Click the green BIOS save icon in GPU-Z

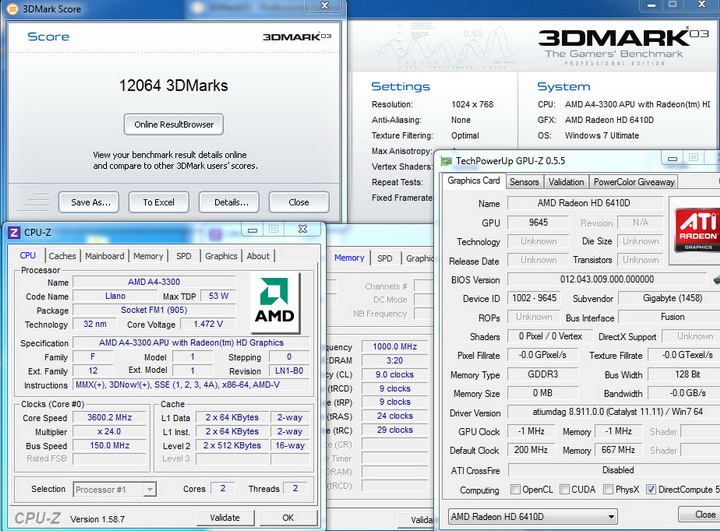(x=716, y=279)
